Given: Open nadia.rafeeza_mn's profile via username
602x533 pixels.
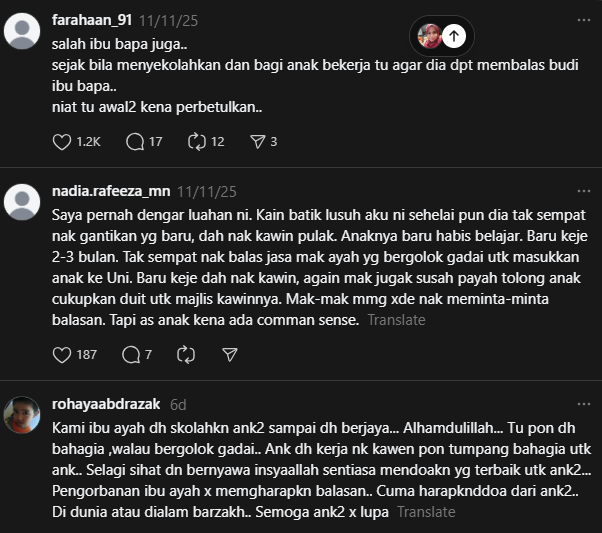Looking at the screenshot, I should point(109,190).
